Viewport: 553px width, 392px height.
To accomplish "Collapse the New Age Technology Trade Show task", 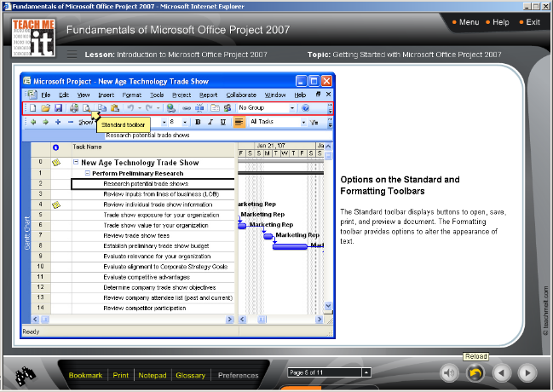I will pos(76,162).
